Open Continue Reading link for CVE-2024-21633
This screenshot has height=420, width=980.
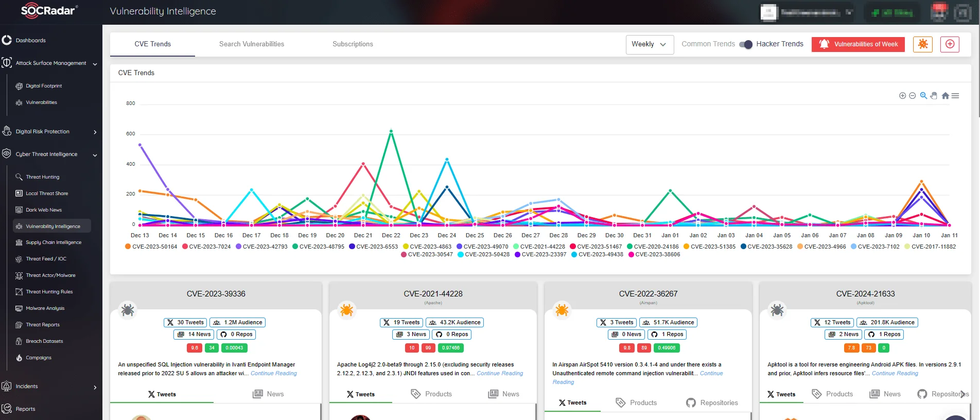tap(895, 373)
